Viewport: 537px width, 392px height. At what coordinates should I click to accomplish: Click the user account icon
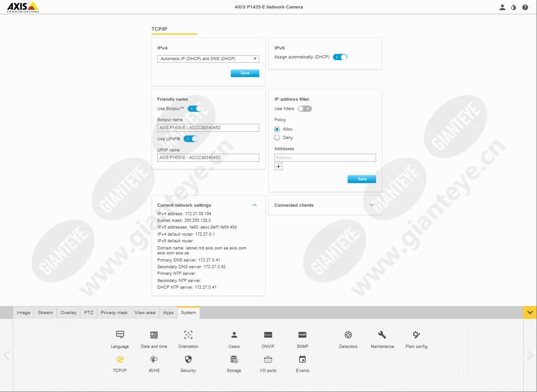click(502, 7)
